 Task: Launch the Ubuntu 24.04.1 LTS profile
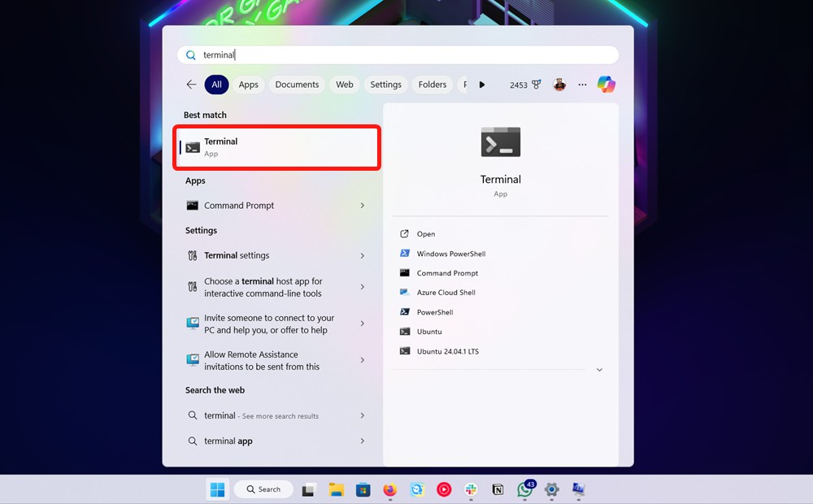pyautogui.click(x=439, y=351)
